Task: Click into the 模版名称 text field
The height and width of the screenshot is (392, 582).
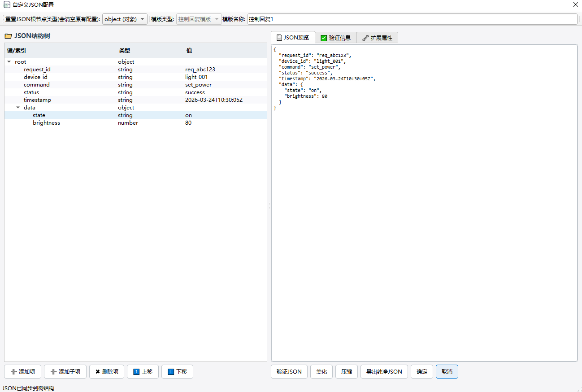Action: pyautogui.click(x=412, y=19)
